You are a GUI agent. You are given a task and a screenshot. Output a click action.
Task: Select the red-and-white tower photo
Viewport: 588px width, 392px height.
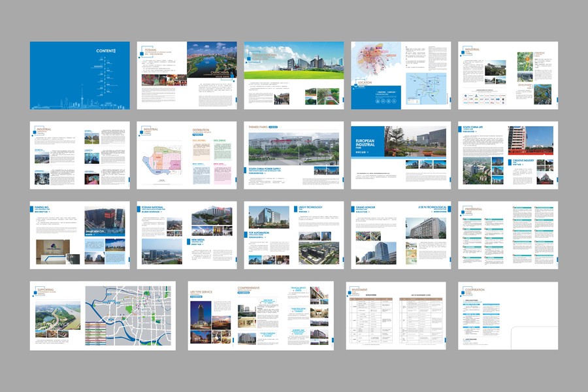(x=531, y=140)
